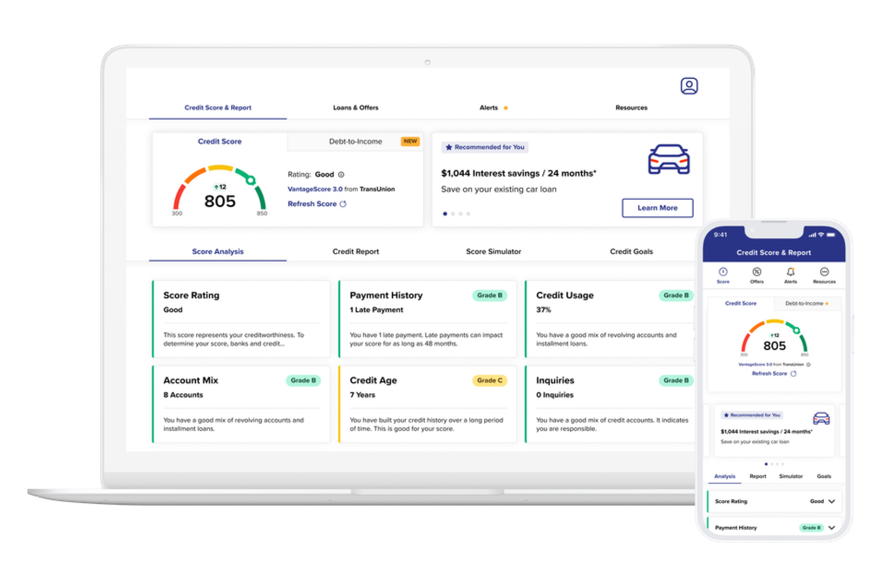Click the $1,044 Interest savings headline on laptop
Screen dimensions: 882x588
click(518, 173)
